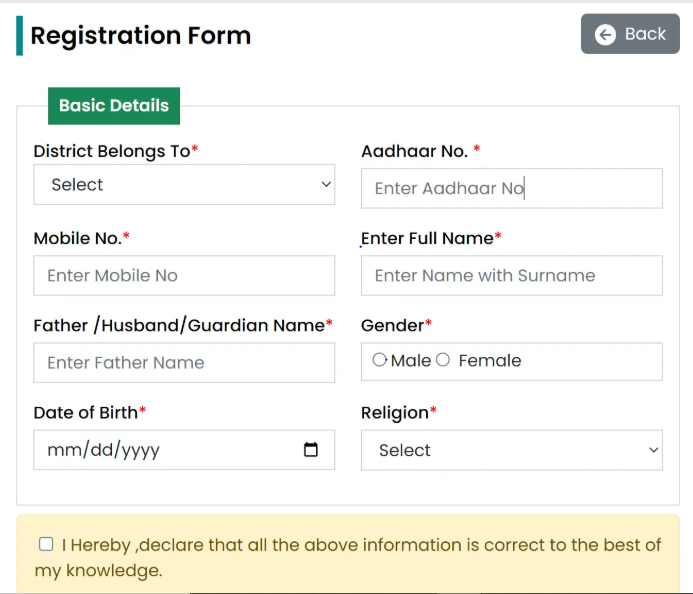693x594 pixels.
Task: Click the 'Gender' label
Action: tap(396, 325)
